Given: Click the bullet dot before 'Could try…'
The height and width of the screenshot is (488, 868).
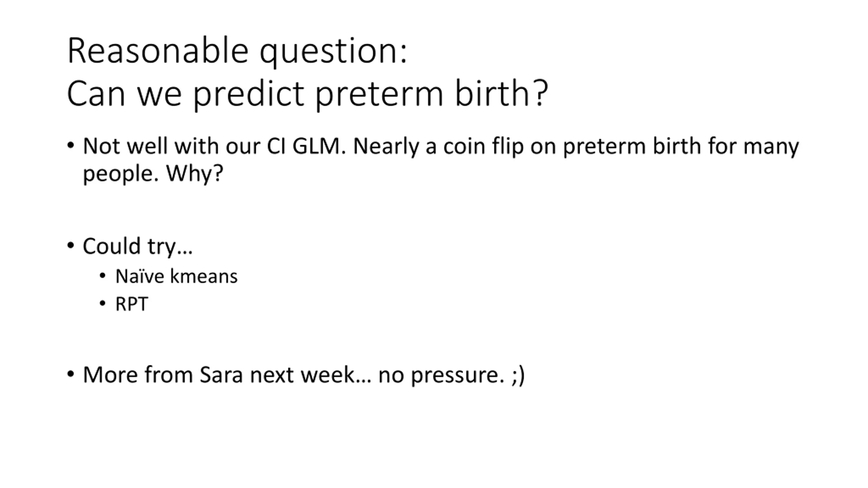Looking at the screenshot, I should (71, 245).
